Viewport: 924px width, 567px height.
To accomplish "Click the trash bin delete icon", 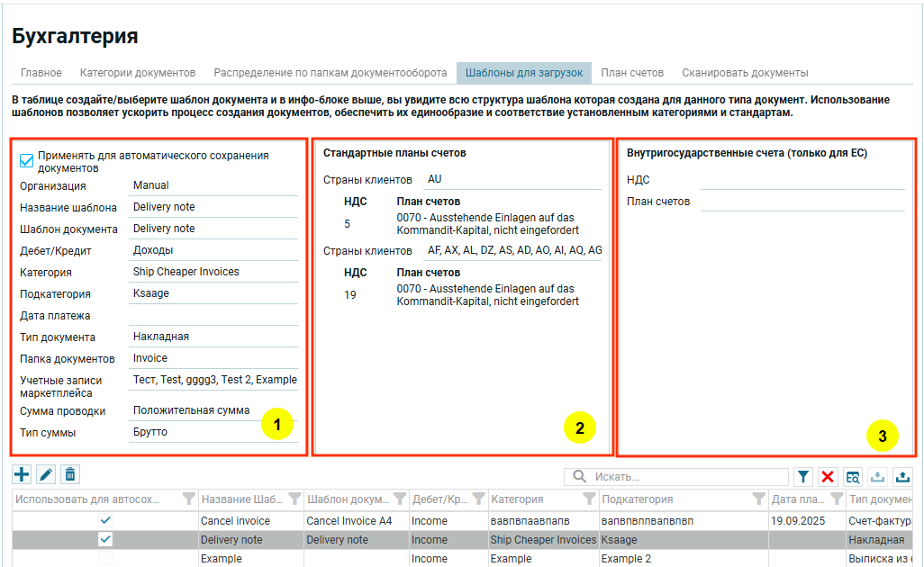I will (x=70, y=475).
